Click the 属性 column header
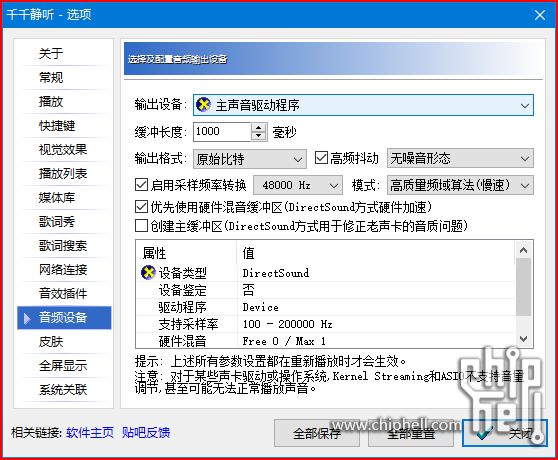Viewport: 558px width, 460px height. coord(186,253)
